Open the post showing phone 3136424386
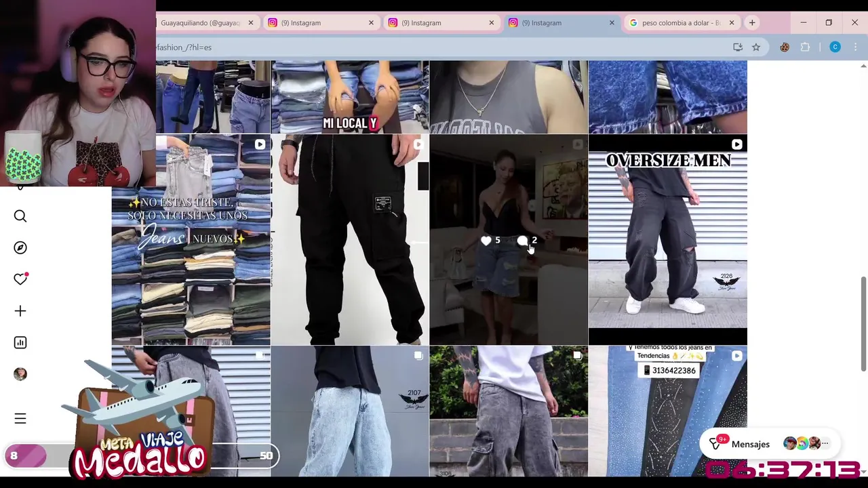 pyautogui.click(x=668, y=411)
